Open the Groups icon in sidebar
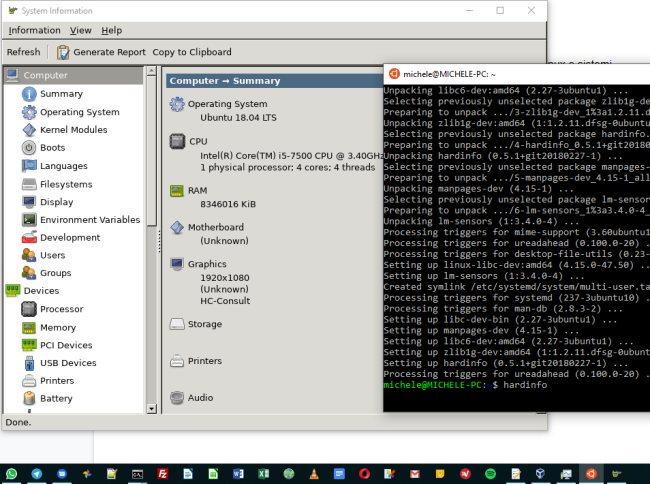Viewport: 650px width, 484px height. click(29, 273)
